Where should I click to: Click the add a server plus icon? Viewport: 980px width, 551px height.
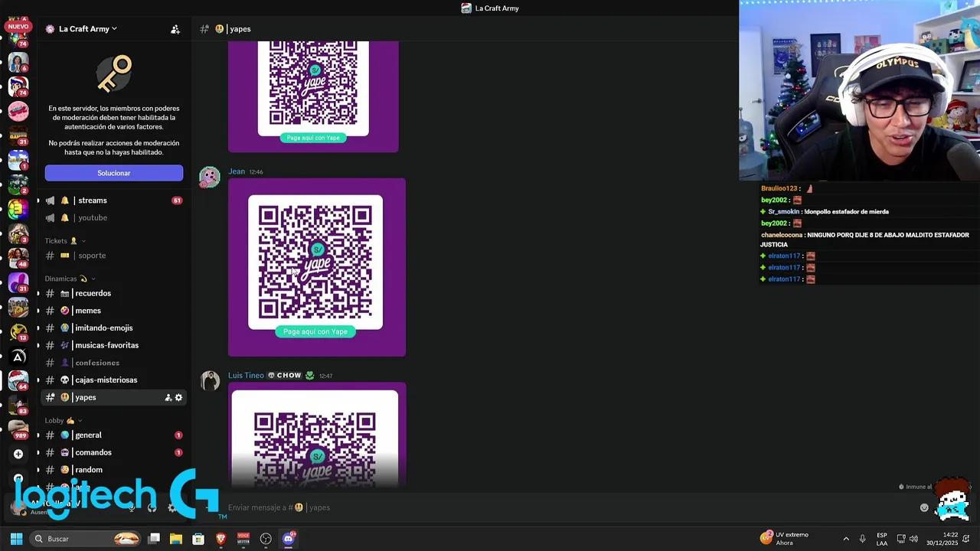click(18, 454)
